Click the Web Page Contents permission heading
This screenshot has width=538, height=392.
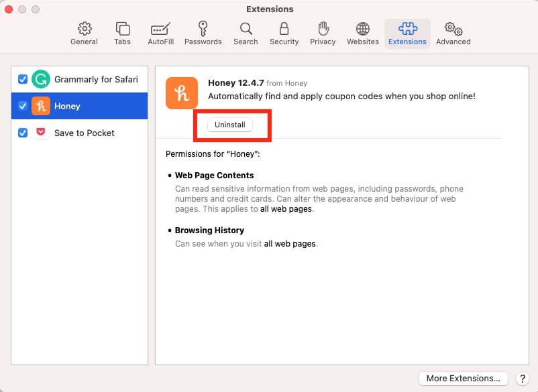tap(215, 176)
